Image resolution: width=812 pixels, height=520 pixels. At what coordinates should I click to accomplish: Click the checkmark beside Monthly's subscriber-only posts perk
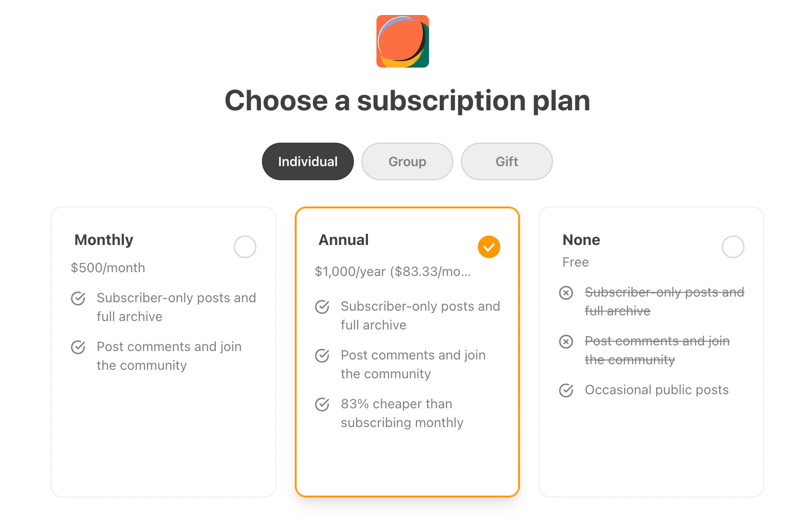78,298
